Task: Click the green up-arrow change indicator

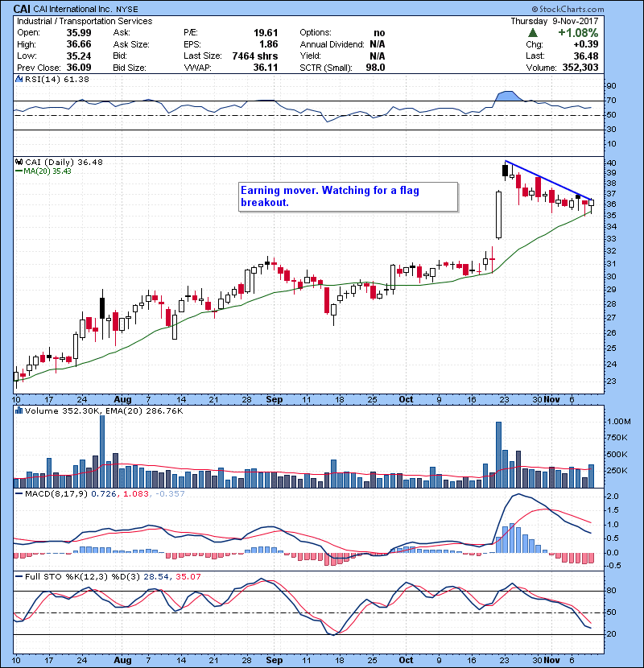Action: coord(532,33)
